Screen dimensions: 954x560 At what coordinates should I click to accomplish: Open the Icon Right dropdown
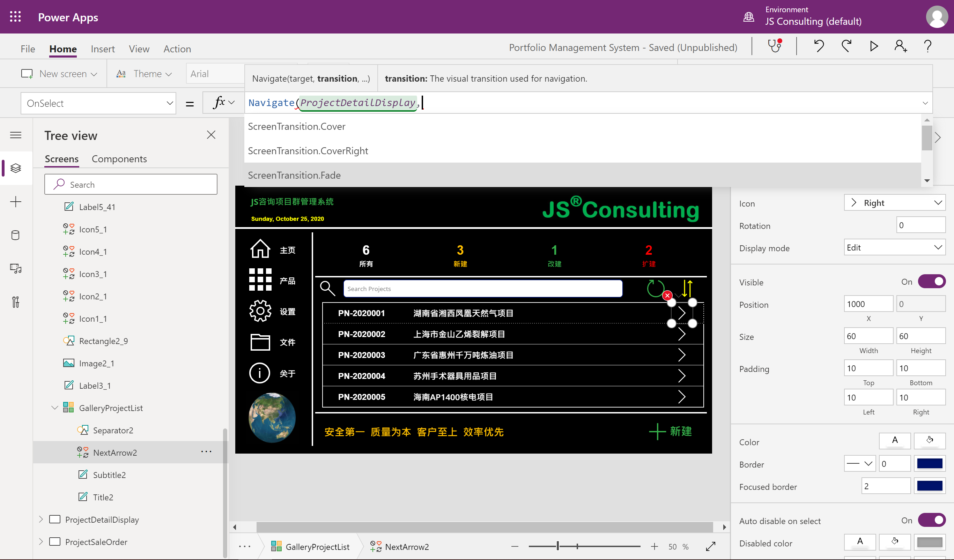(x=895, y=203)
